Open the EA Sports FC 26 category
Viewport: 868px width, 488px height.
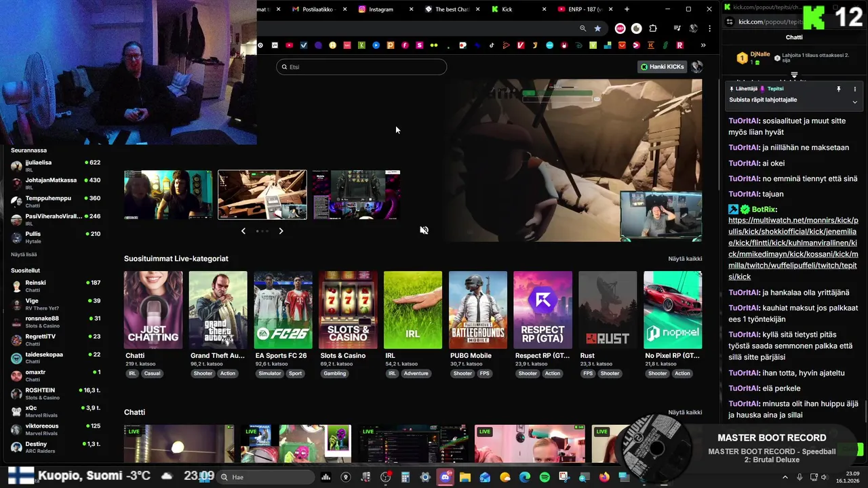[283, 310]
